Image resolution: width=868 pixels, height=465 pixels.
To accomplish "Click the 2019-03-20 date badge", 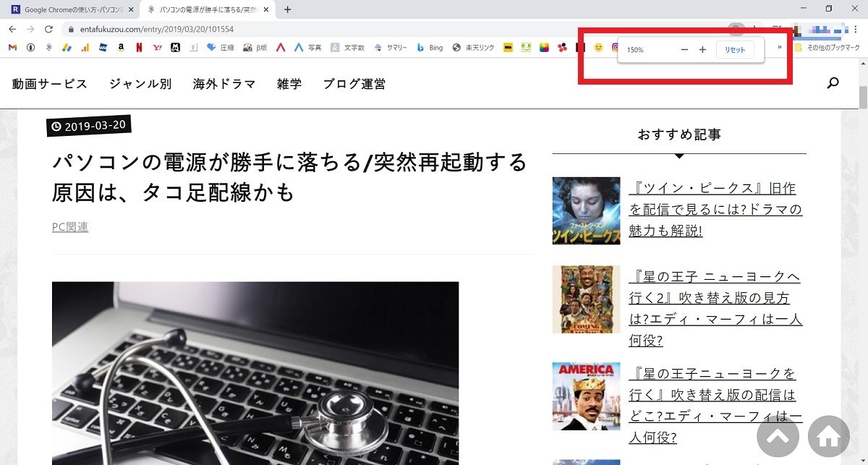I will point(89,126).
